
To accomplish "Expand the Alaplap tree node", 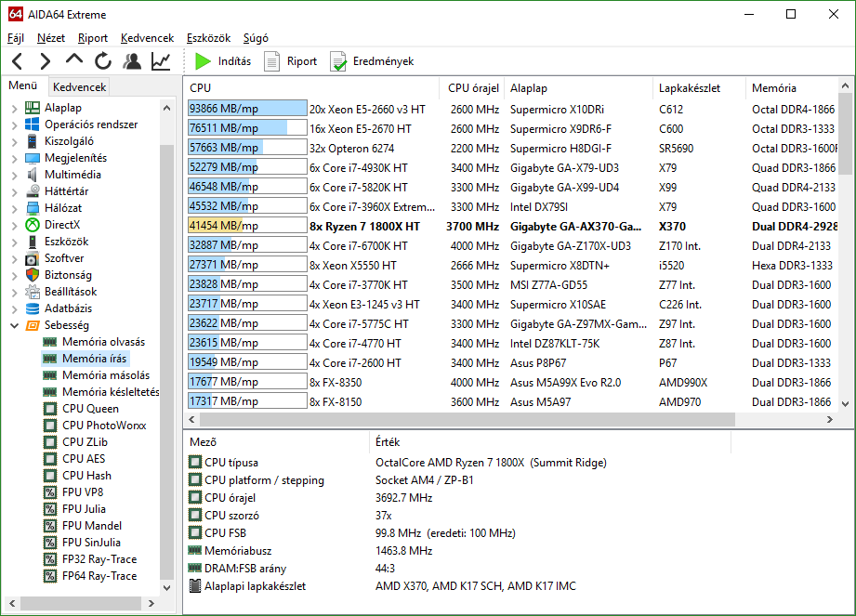I will tap(14, 108).
